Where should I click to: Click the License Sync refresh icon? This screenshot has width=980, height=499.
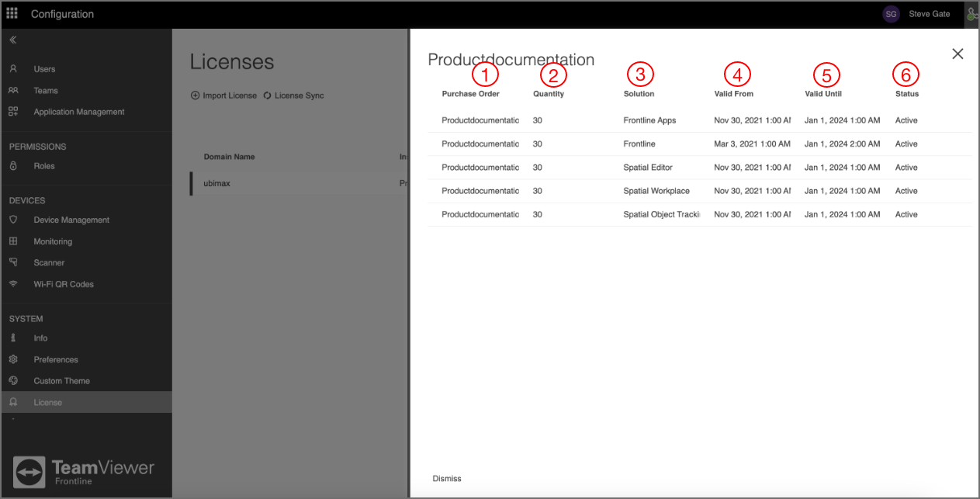click(x=268, y=95)
